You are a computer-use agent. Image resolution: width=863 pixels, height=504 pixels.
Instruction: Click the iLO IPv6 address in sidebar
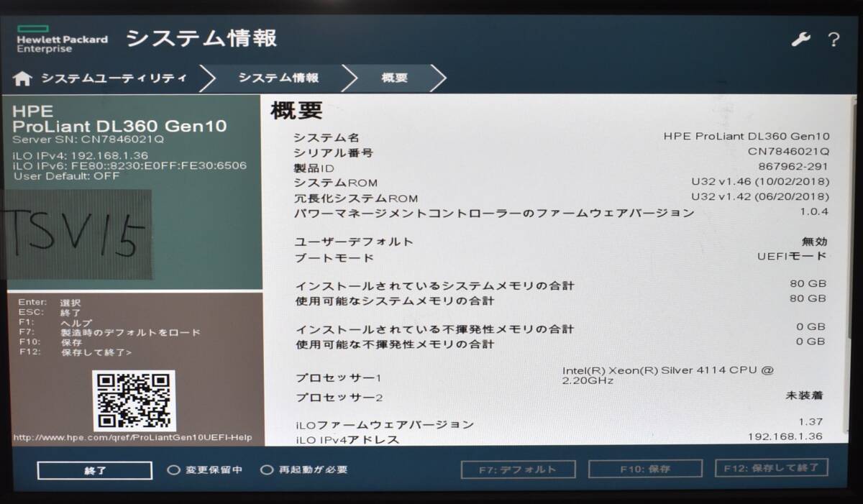[129, 165]
